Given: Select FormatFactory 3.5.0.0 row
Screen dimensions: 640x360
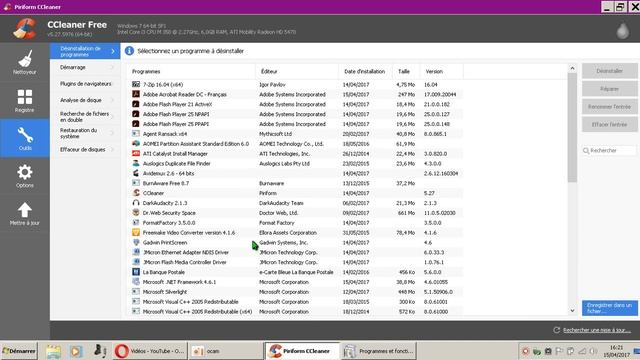Looking at the screenshot, I should pyautogui.click(x=295, y=222).
